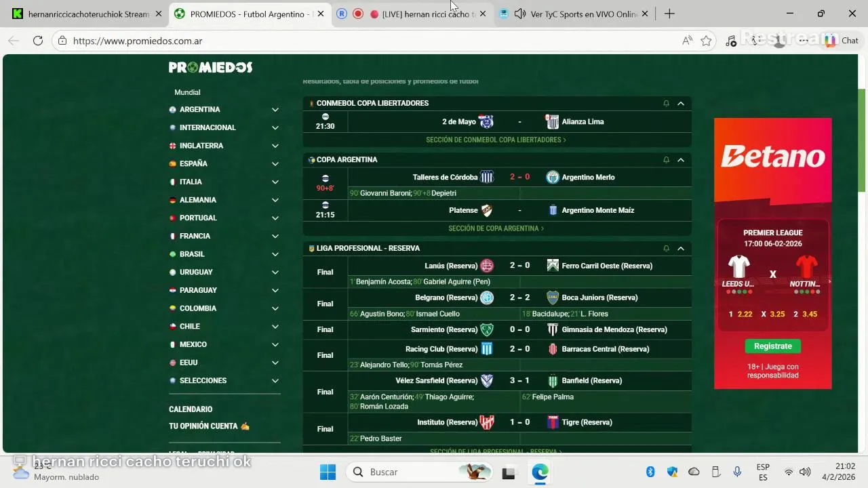868x488 pixels.
Task: Click the Argentino Monte Maíz crest
Action: click(x=553, y=210)
